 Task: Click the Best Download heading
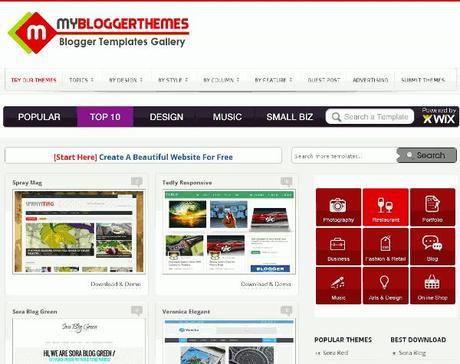[x=418, y=340]
